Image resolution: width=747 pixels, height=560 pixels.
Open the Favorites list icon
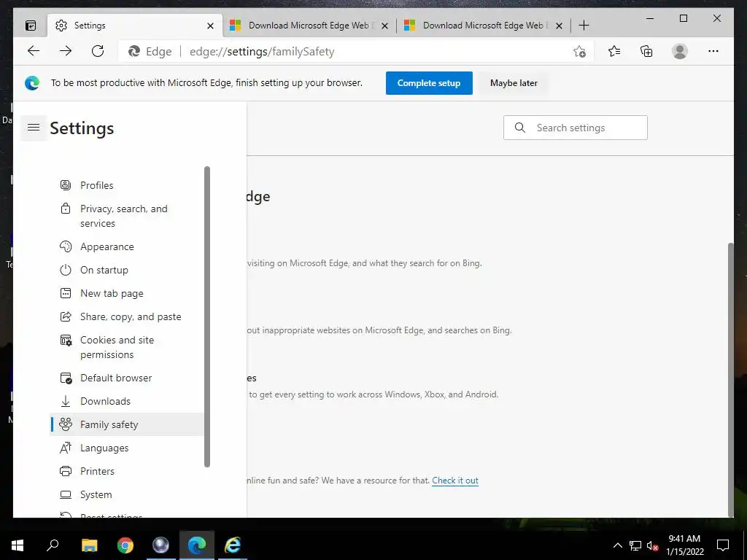[x=614, y=51]
